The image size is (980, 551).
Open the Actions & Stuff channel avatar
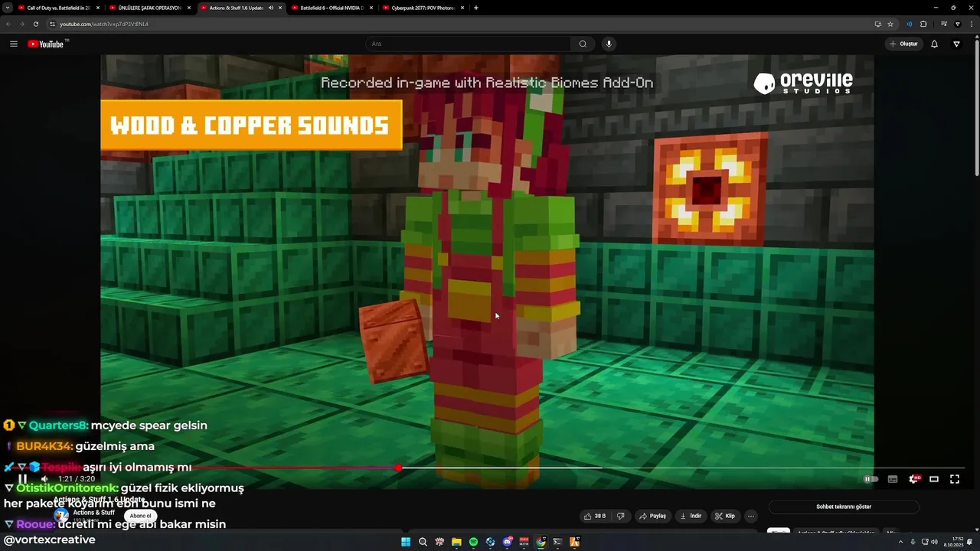tap(61, 515)
